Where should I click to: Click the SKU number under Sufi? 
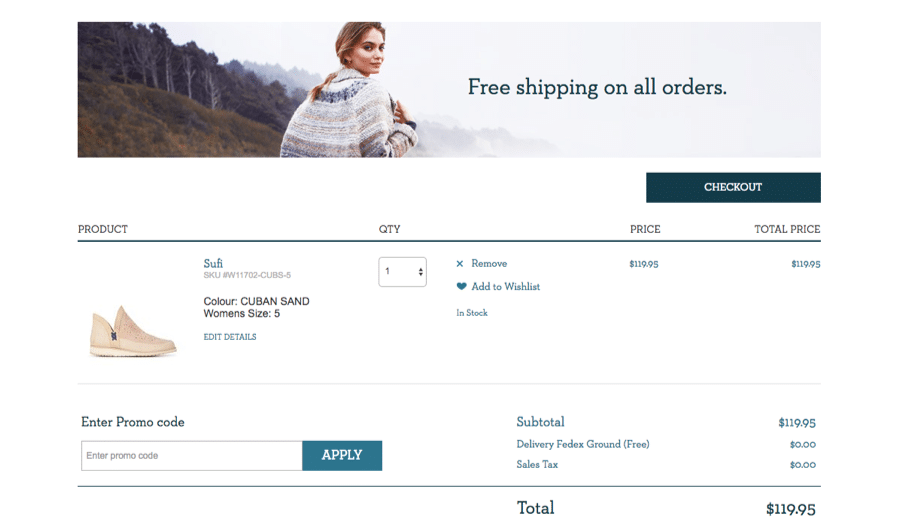click(x=247, y=275)
